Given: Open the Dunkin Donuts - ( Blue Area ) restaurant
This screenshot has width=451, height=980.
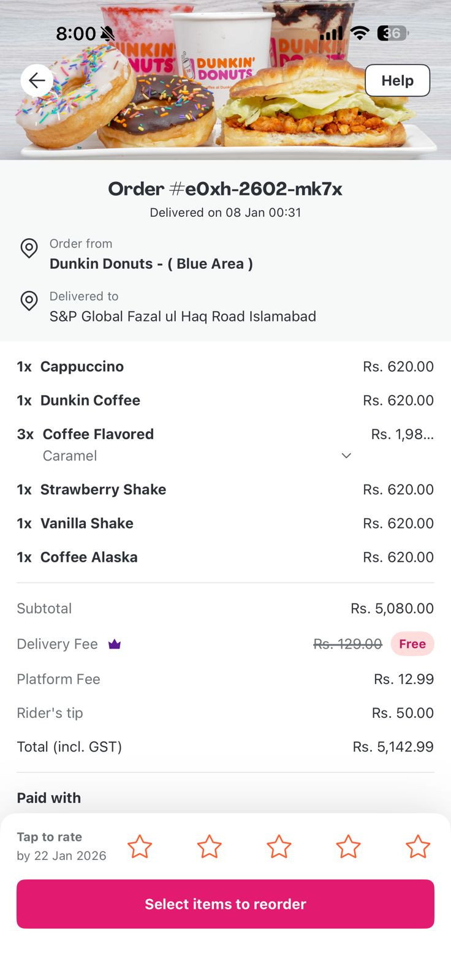Looking at the screenshot, I should point(151,264).
